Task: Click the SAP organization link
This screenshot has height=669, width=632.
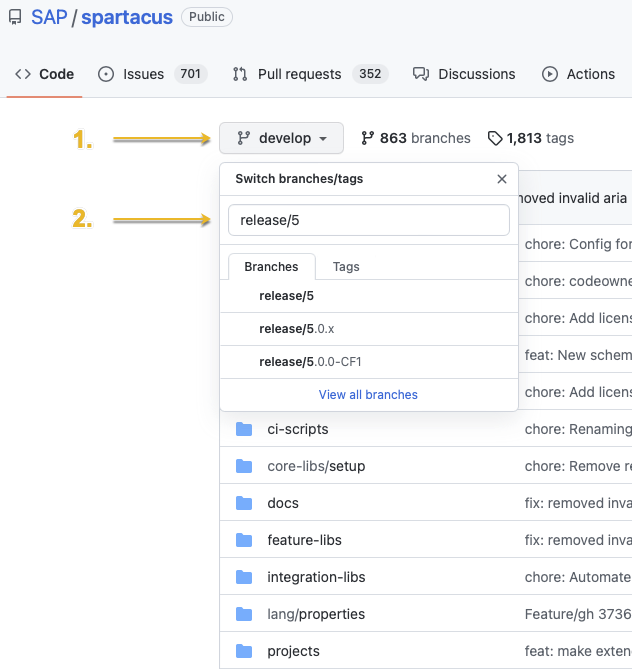Action: (49, 17)
